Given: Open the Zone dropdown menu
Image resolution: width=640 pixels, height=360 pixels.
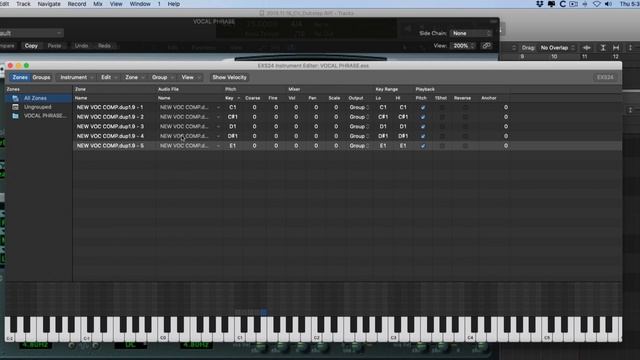Looking at the screenshot, I should point(134,77).
